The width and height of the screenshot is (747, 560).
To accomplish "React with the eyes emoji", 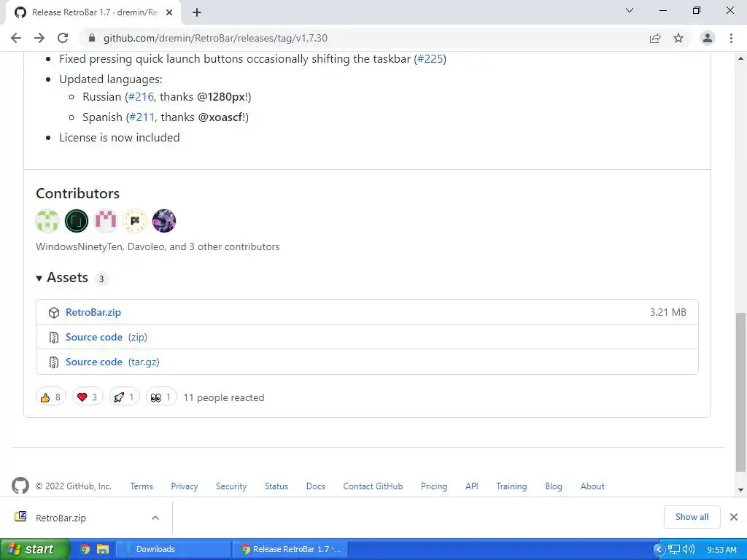I will (x=161, y=397).
